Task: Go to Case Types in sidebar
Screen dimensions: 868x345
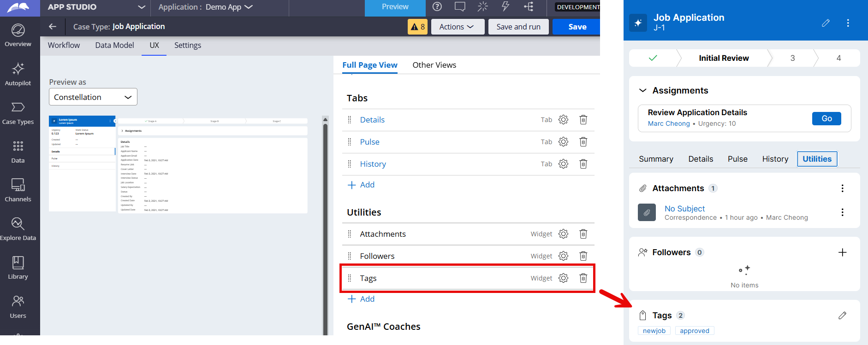Action: pyautogui.click(x=18, y=113)
